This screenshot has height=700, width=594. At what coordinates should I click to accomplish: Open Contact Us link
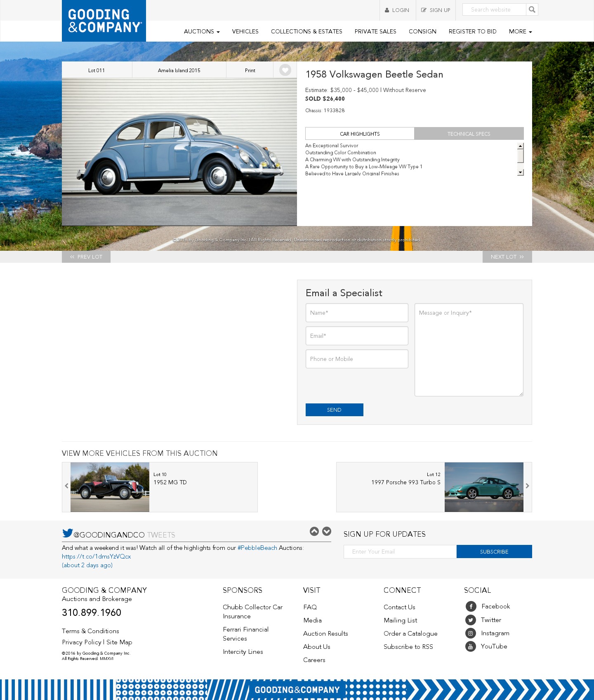pos(399,607)
